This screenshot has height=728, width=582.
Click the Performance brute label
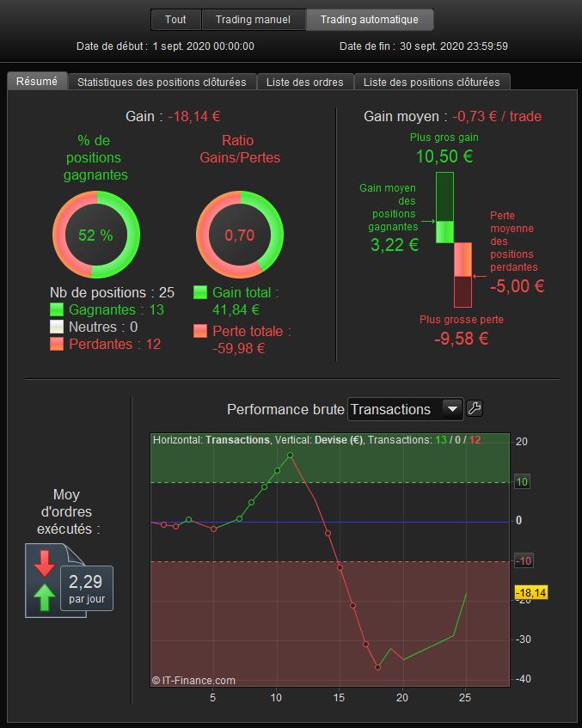[x=285, y=409]
